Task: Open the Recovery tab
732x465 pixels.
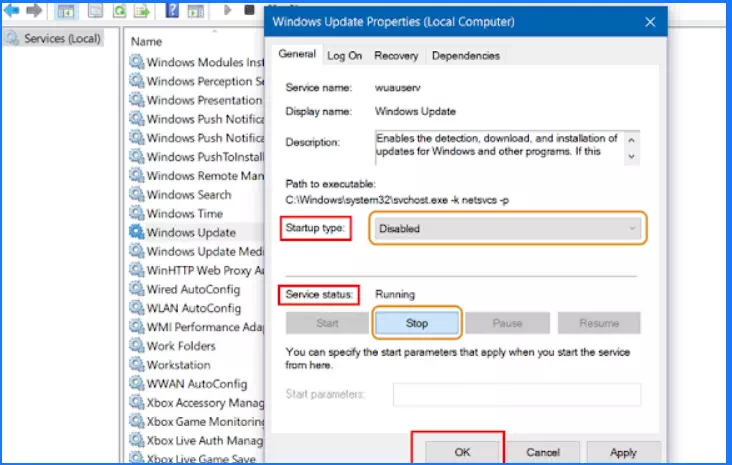Action: (x=396, y=56)
